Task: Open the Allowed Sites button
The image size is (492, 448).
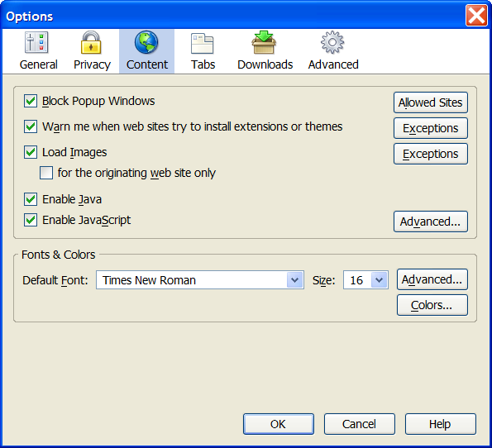Action: click(431, 102)
